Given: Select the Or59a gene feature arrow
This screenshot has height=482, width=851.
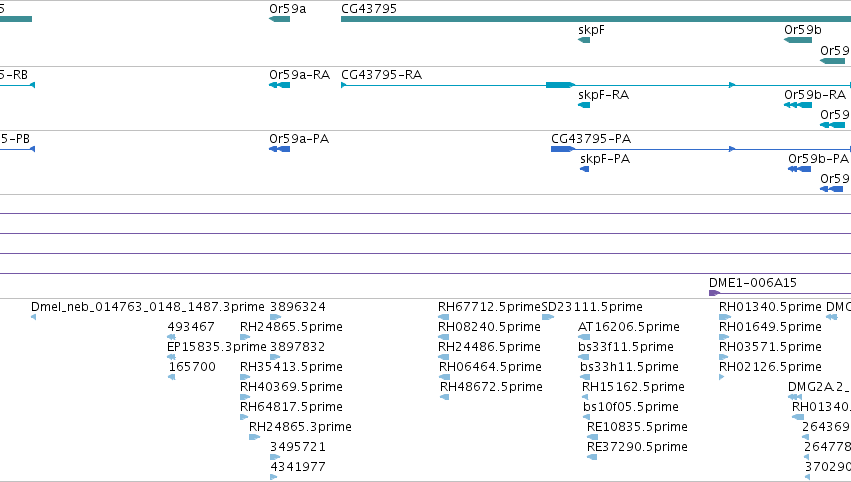Looking at the screenshot, I should 280,19.
